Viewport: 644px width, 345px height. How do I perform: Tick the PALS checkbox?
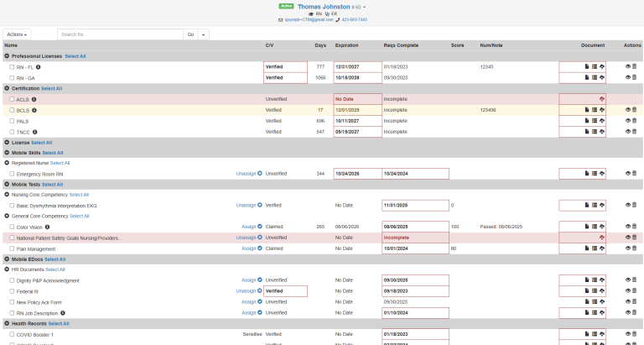click(12, 121)
